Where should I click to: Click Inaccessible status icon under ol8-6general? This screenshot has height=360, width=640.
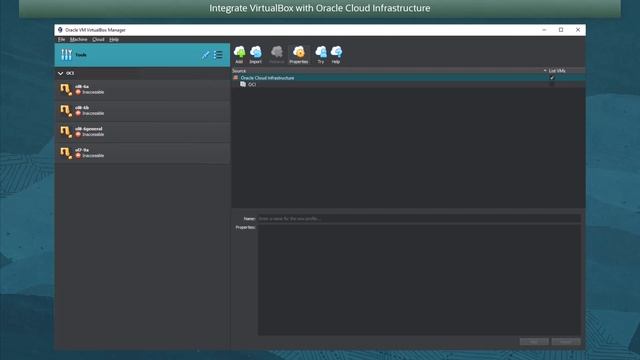[78, 134]
